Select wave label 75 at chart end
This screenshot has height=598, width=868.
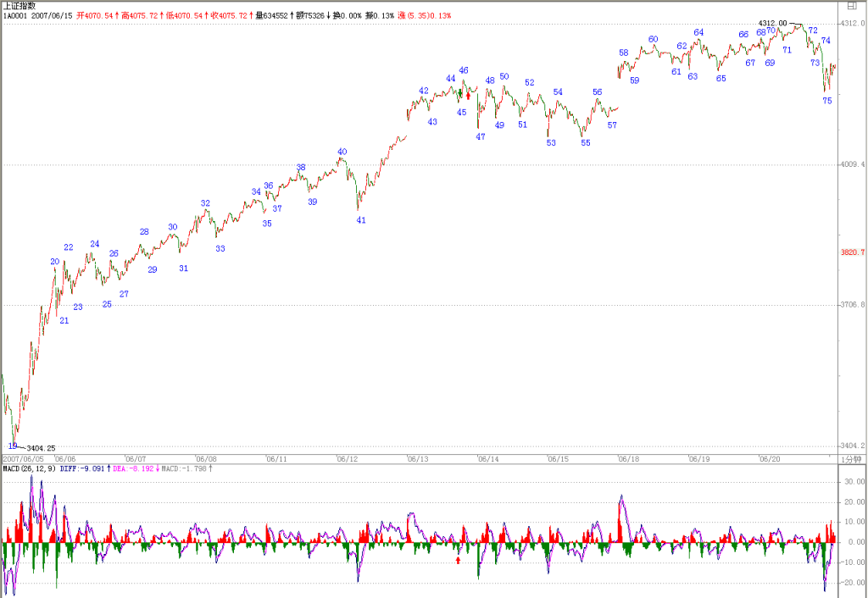[827, 101]
